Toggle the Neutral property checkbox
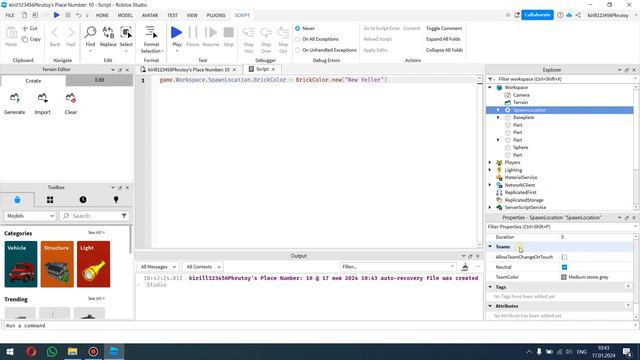The width and height of the screenshot is (640, 360). pyautogui.click(x=564, y=267)
